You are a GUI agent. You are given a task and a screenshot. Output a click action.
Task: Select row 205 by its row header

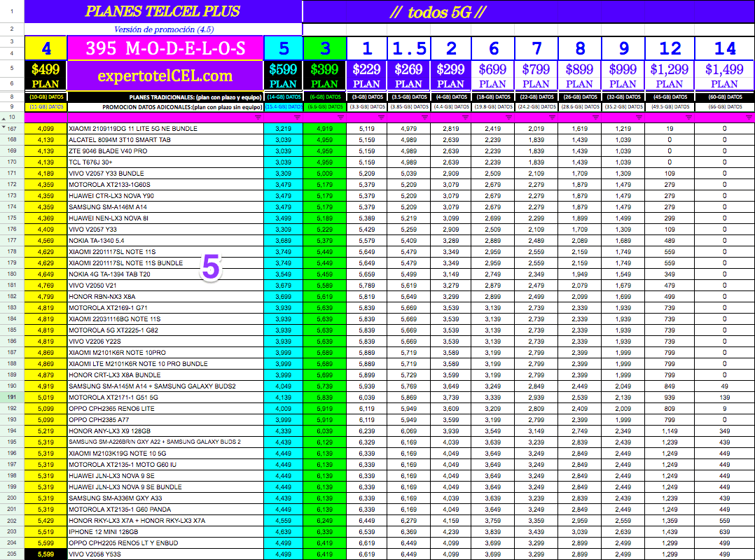[x=12, y=554]
